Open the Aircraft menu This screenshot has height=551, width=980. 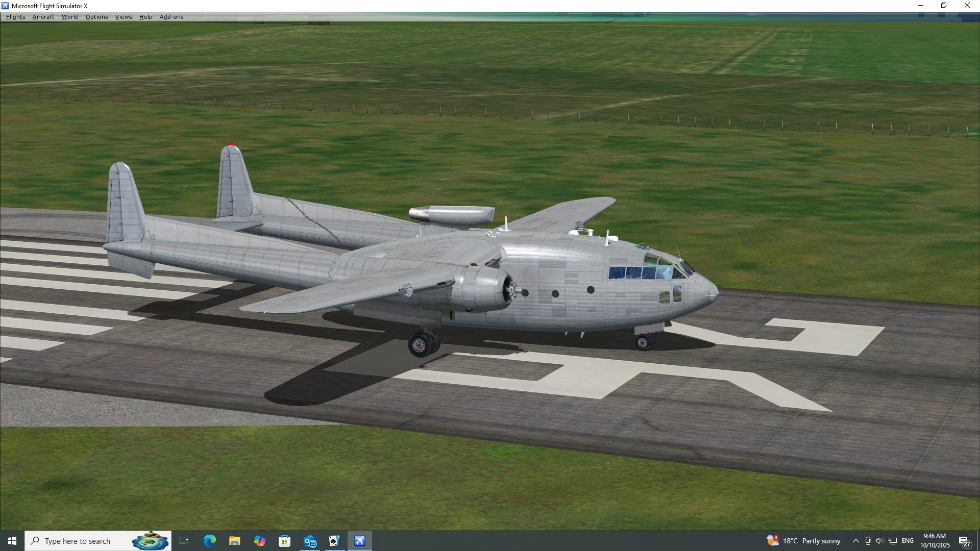43,17
